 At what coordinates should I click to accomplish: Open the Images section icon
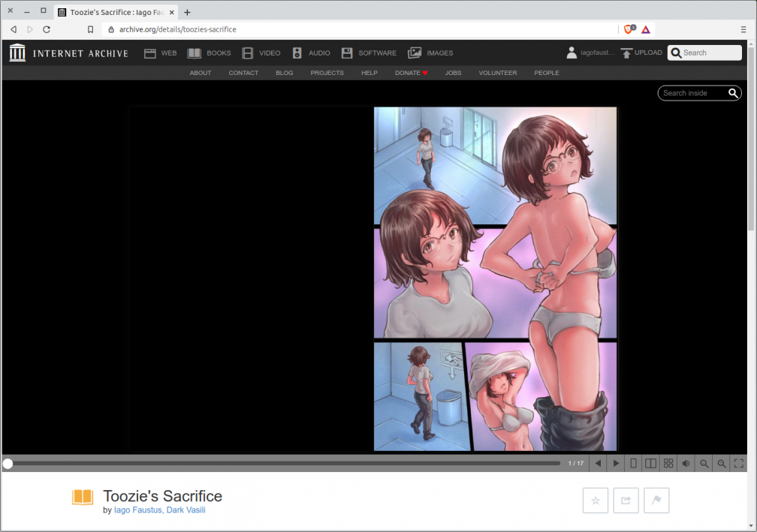tap(415, 53)
